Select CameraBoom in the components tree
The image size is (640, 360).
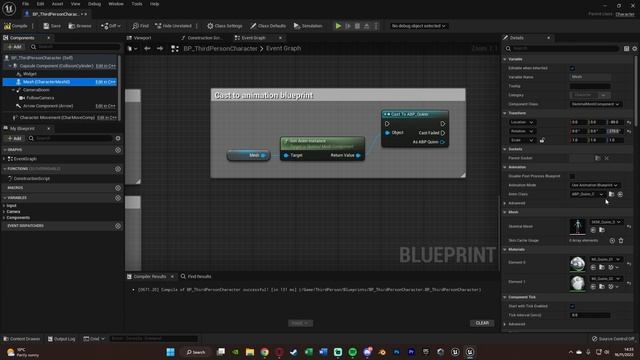[36, 90]
